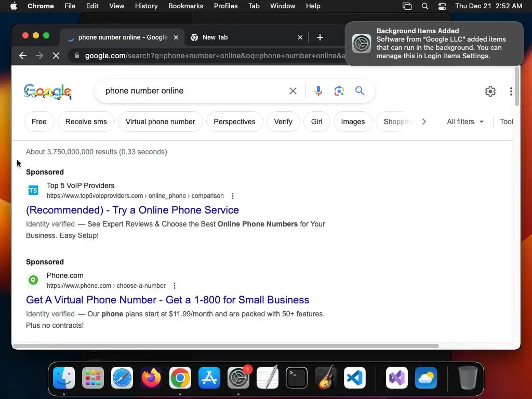Launch GarageBand from the dock
Image resolution: width=532 pixels, height=399 pixels.
(x=326, y=378)
